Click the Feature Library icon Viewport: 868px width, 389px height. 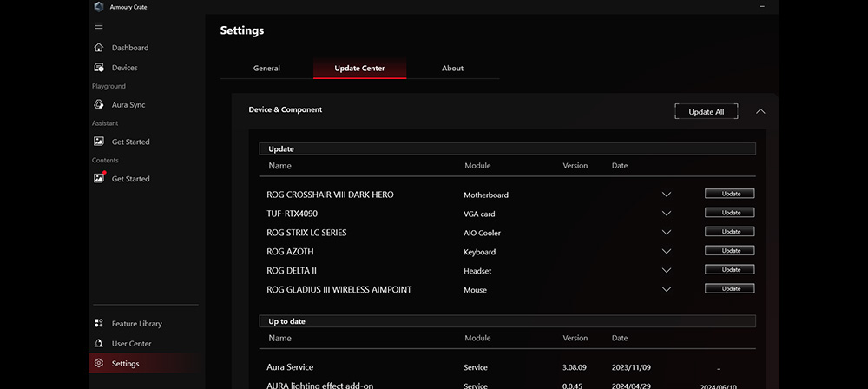pyautogui.click(x=99, y=323)
